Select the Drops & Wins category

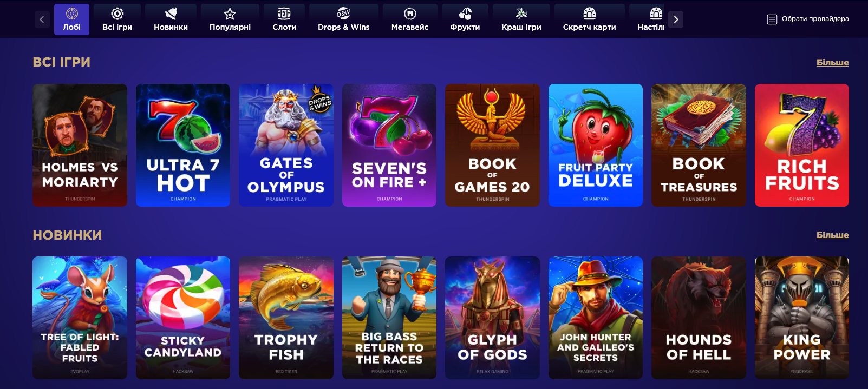[x=344, y=19]
